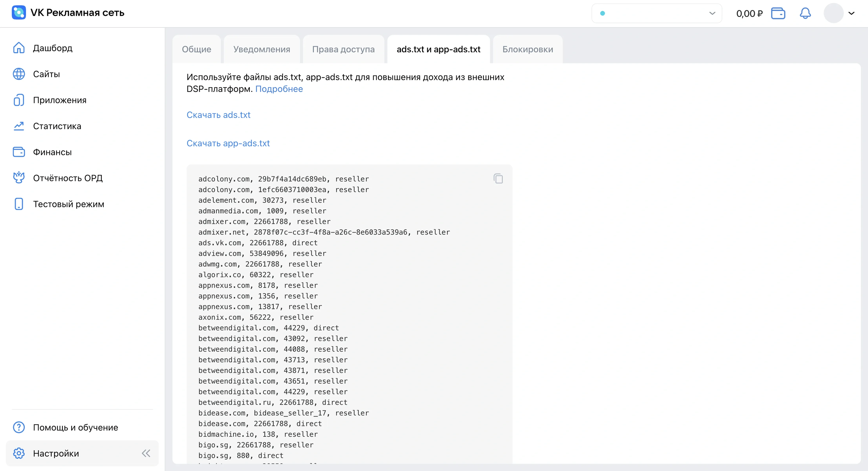The height and width of the screenshot is (471, 868).
Task: Click line appnexus.com, 8178, reseller
Action: point(258,285)
